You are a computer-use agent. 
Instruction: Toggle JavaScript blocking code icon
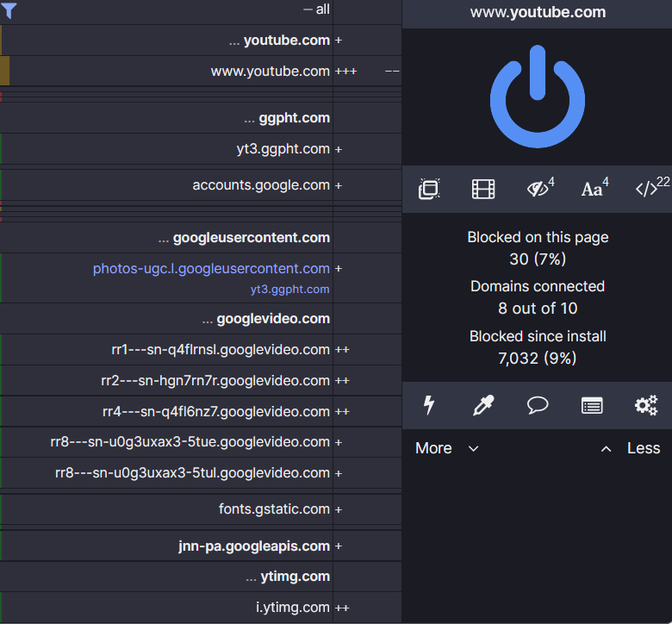[x=651, y=187]
